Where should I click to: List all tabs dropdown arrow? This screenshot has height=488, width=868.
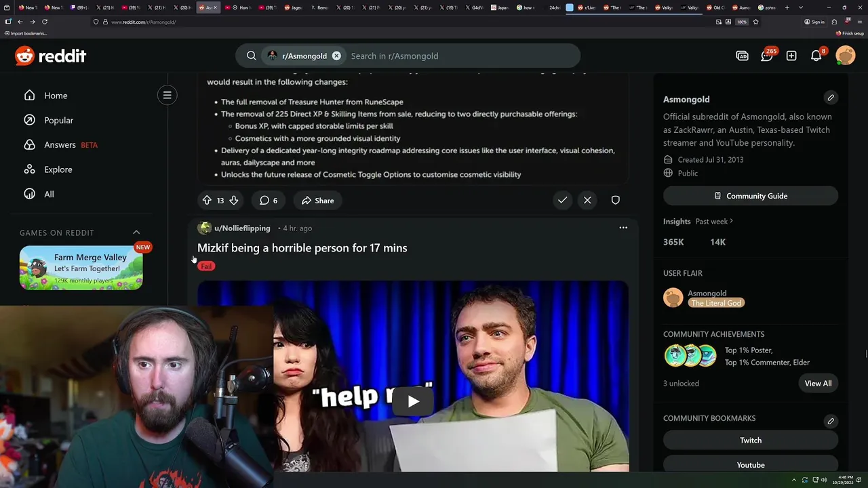coord(801,7)
